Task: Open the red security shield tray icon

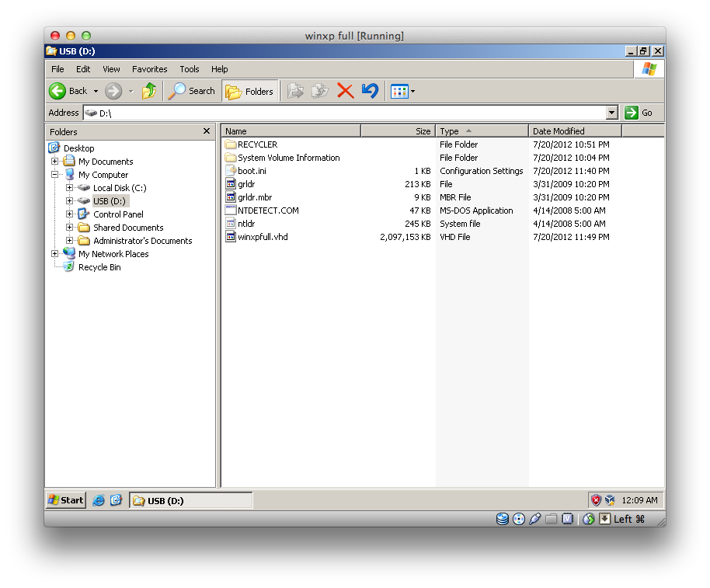Action: point(596,500)
